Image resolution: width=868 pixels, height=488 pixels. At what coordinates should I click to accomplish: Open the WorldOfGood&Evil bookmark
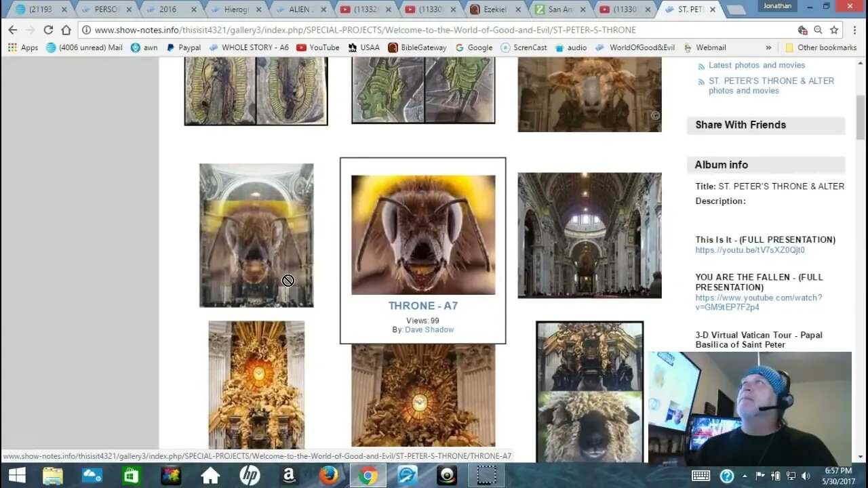(635, 47)
